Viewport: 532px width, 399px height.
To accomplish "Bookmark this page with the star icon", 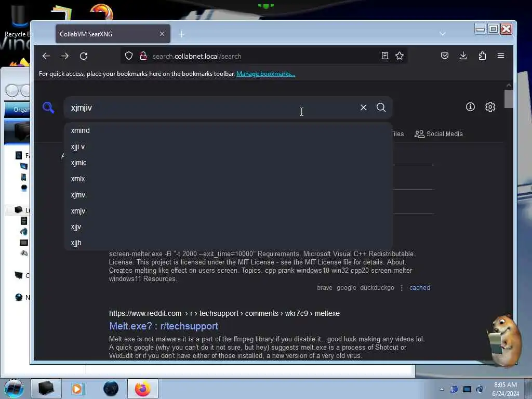I will 400,56.
